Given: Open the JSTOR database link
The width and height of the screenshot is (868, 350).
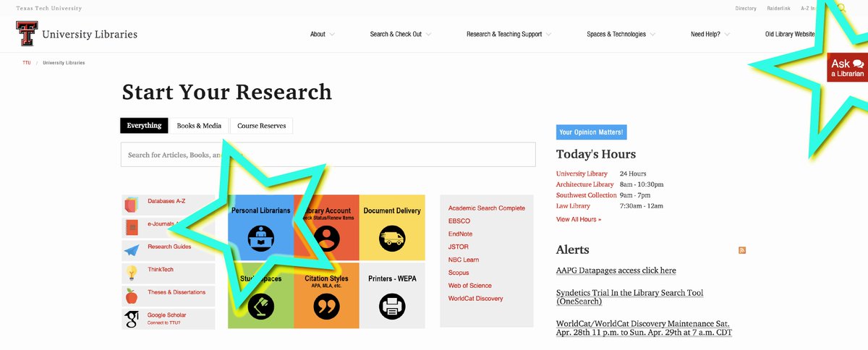Looking at the screenshot, I should coord(459,247).
